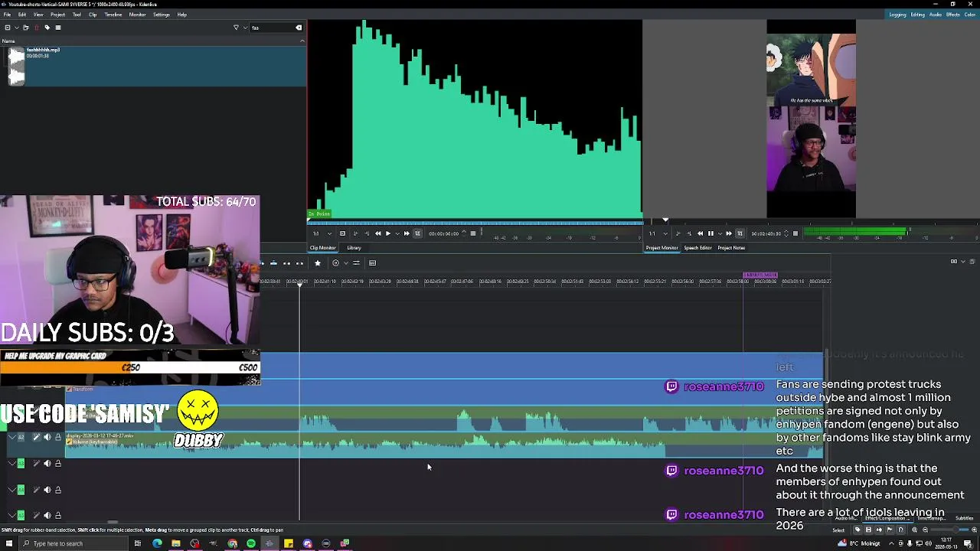Lock audio track A4
This screenshot has width=980, height=551.
(x=57, y=490)
